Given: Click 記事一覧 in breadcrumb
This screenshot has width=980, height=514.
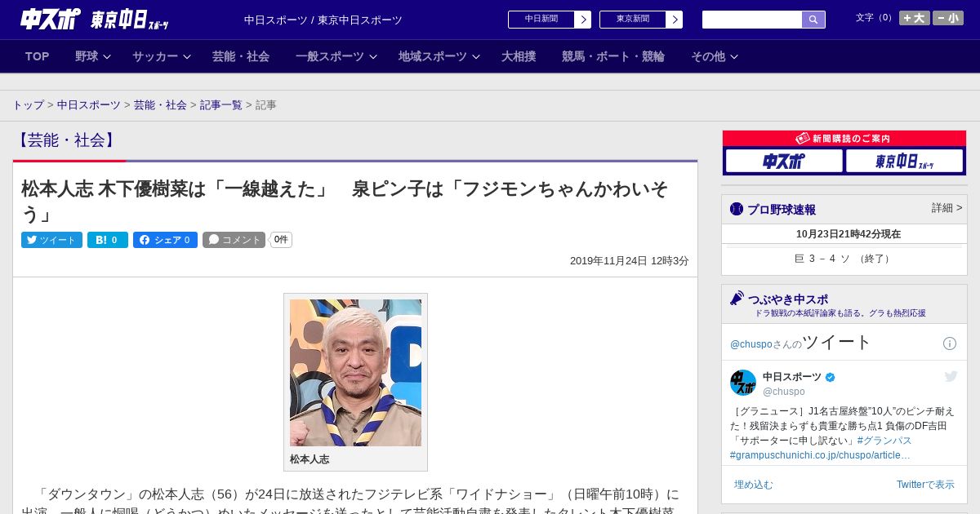Looking at the screenshot, I should pyautogui.click(x=221, y=105).
